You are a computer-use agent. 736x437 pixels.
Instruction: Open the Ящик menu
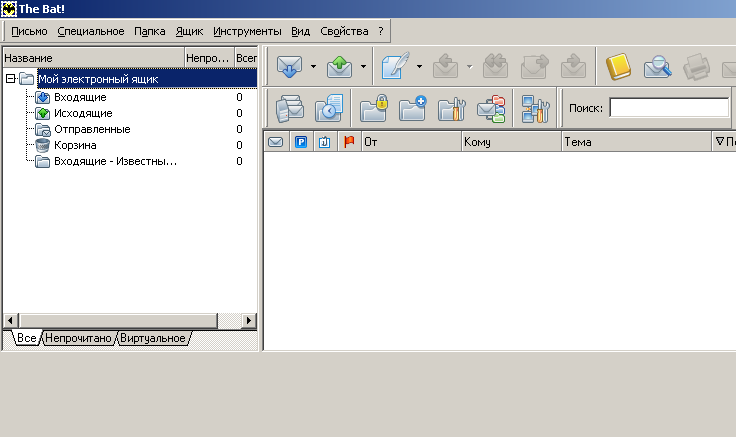tap(189, 31)
